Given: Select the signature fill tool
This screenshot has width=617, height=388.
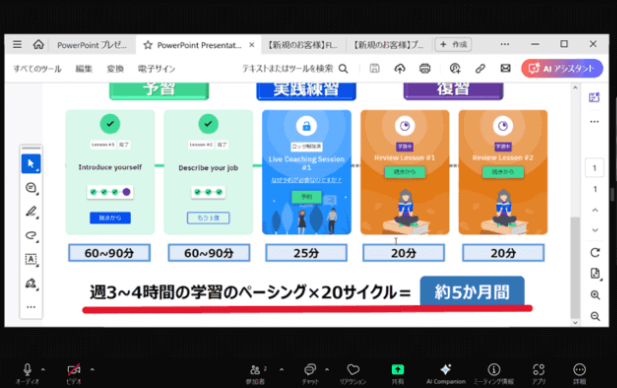Looking at the screenshot, I should coord(31,283).
